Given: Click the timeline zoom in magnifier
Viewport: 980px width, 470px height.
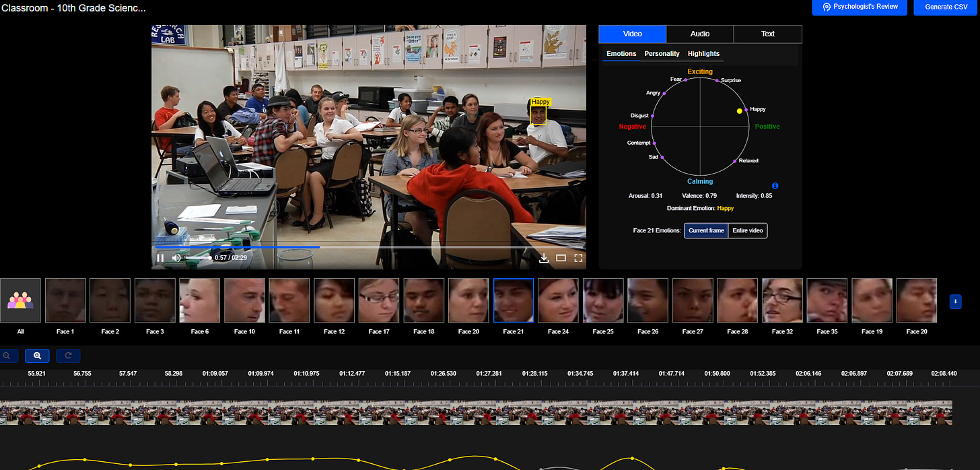Looking at the screenshot, I should pos(37,356).
